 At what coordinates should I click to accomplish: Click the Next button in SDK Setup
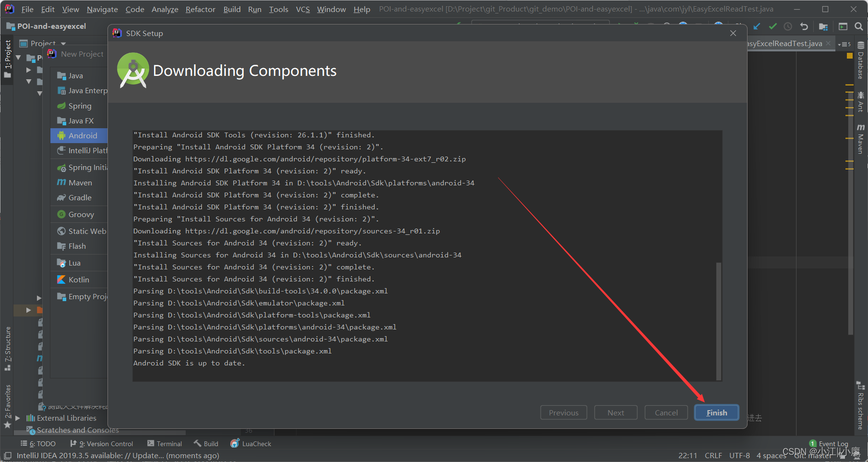tap(616, 413)
